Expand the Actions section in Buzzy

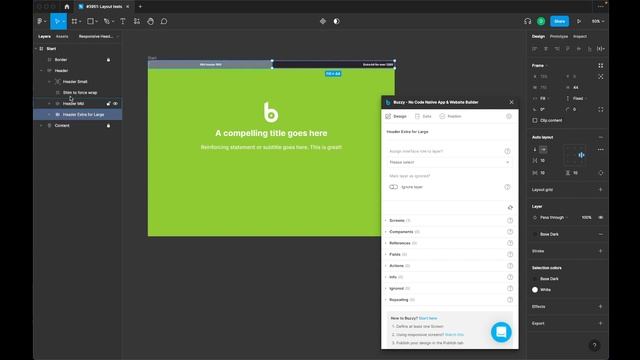pyautogui.click(x=386, y=266)
